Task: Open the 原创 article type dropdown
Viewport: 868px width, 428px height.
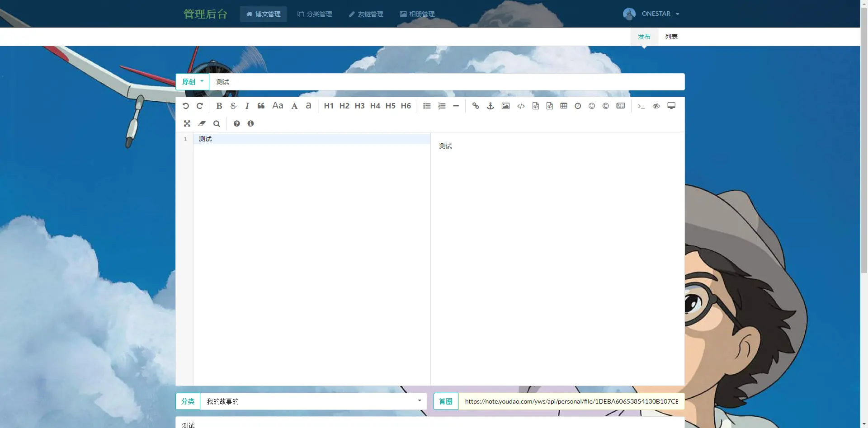Action: pyautogui.click(x=193, y=82)
